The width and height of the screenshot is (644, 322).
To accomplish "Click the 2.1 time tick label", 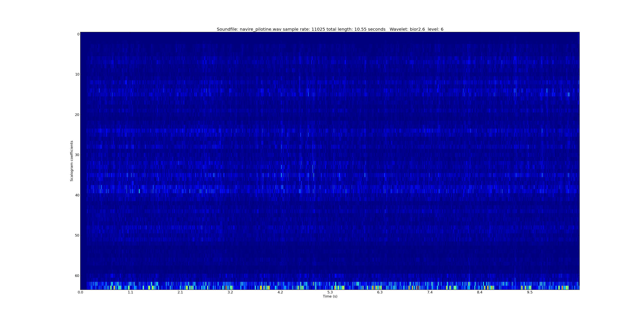I will coord(180,292).
